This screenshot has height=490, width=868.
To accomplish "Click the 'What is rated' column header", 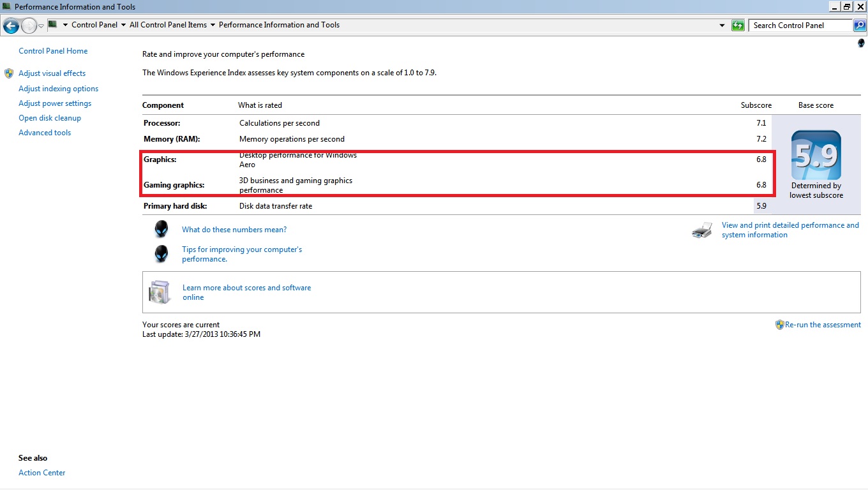I will (x=260, y=105).
